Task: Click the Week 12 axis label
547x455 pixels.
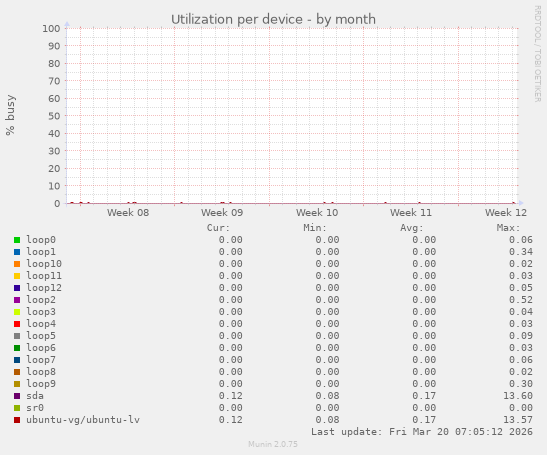Action: pyautogui.click(x=506, y=212)
